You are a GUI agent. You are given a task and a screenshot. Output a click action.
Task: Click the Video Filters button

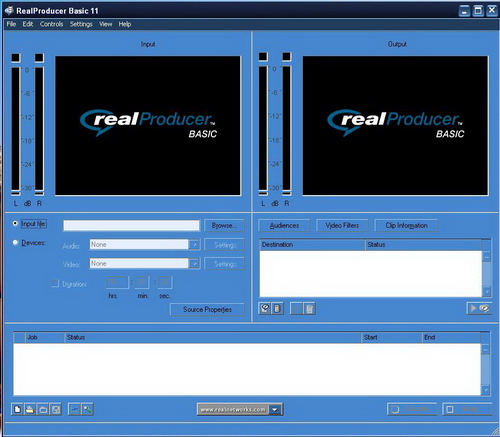click(x=342, y=225)
